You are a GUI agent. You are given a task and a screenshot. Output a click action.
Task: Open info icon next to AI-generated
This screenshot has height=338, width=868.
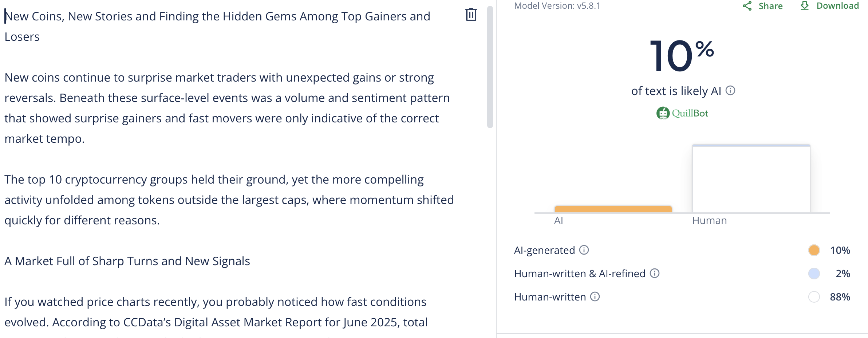584,250
